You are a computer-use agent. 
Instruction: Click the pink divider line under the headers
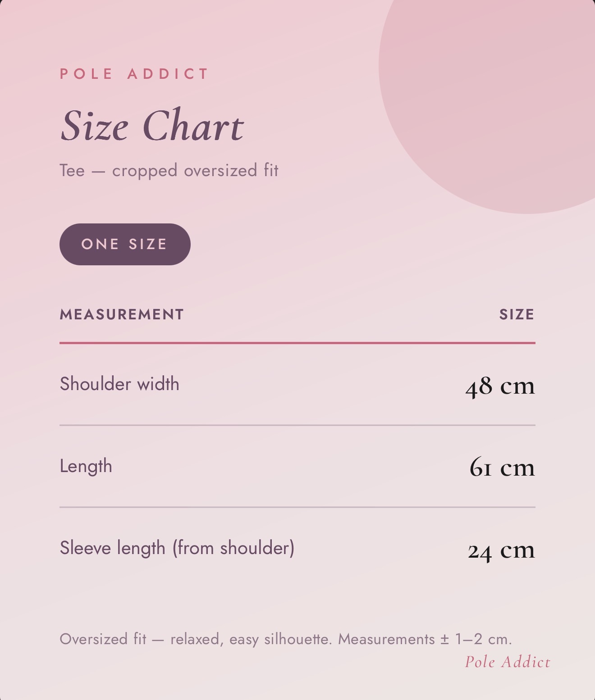(x=297, y=343)
